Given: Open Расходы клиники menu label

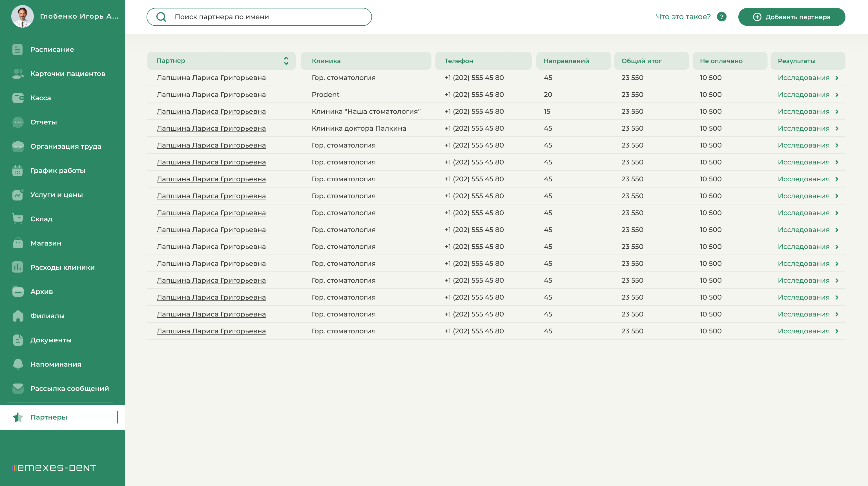Looking at the screenshot, I should pyautogui.click(x=62, y=267).
